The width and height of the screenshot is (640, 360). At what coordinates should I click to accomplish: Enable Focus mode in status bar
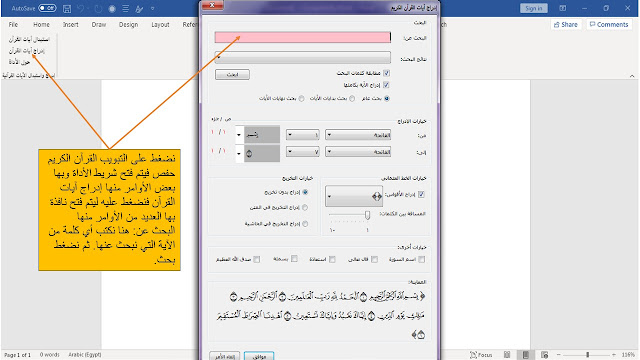[481, 355]
